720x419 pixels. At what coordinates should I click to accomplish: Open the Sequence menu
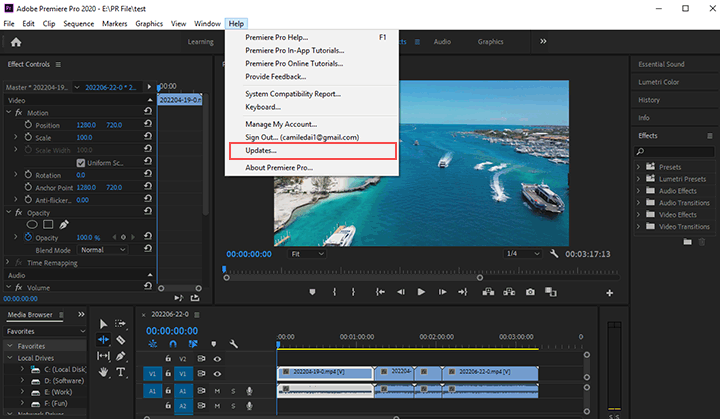click(78, 22)
